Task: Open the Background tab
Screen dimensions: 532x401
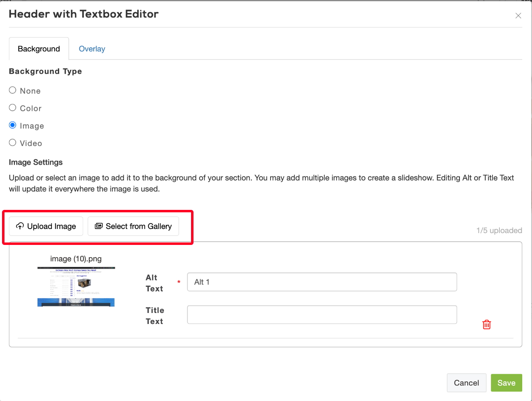Action: [x=39, y=49]
